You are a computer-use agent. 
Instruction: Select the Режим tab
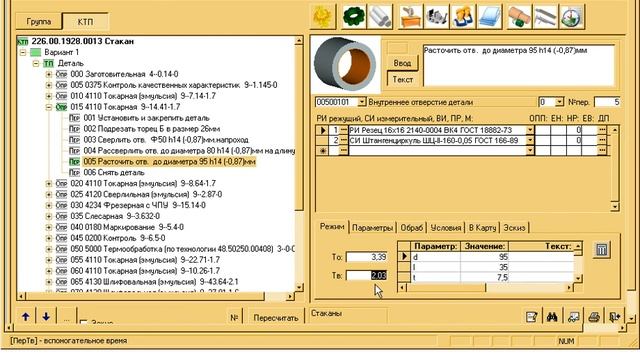pyautogui.click(x=332, y=227)
